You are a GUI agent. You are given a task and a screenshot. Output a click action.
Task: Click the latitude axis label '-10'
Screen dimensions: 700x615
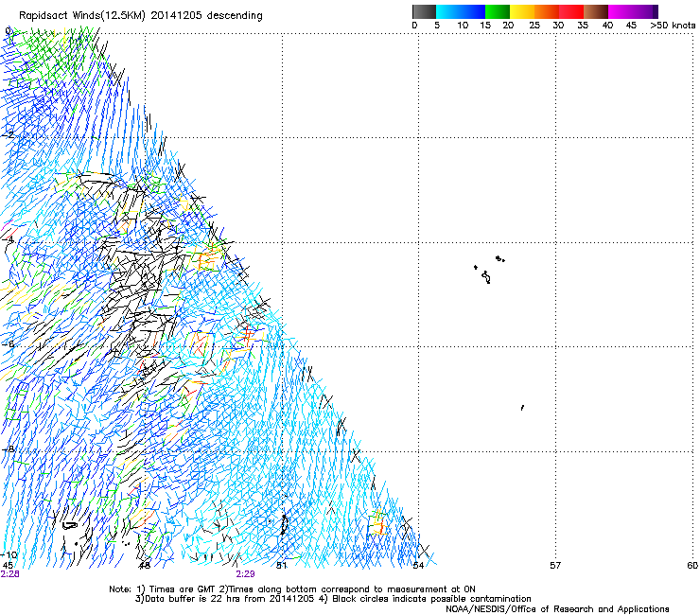point(9,554)
